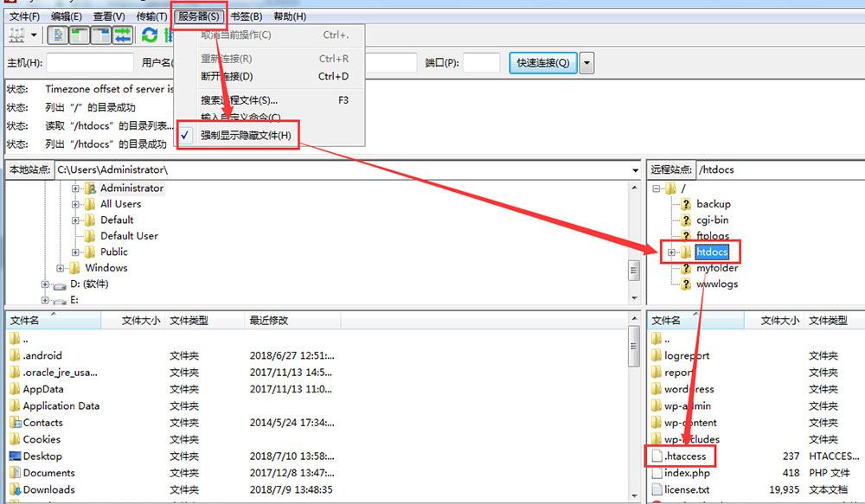Toggle 强制显示隐藏文件 checked menu option
This screenshot has height=504, width=865.
(x=246, y=136)
